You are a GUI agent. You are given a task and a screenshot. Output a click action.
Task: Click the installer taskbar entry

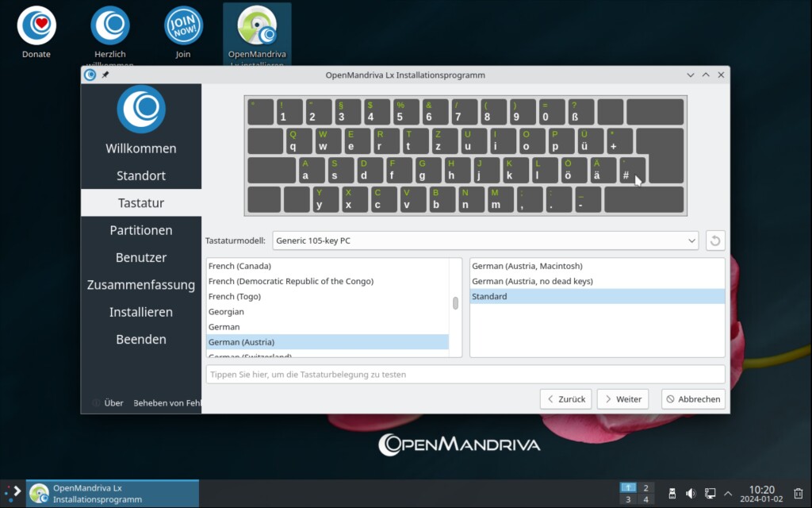(x=113, y=494)
